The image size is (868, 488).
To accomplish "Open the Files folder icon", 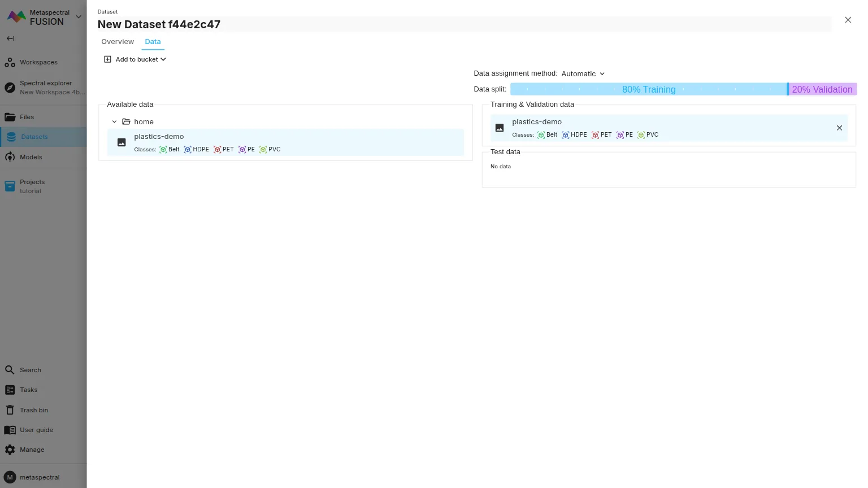I will click(x=10, y=117).
